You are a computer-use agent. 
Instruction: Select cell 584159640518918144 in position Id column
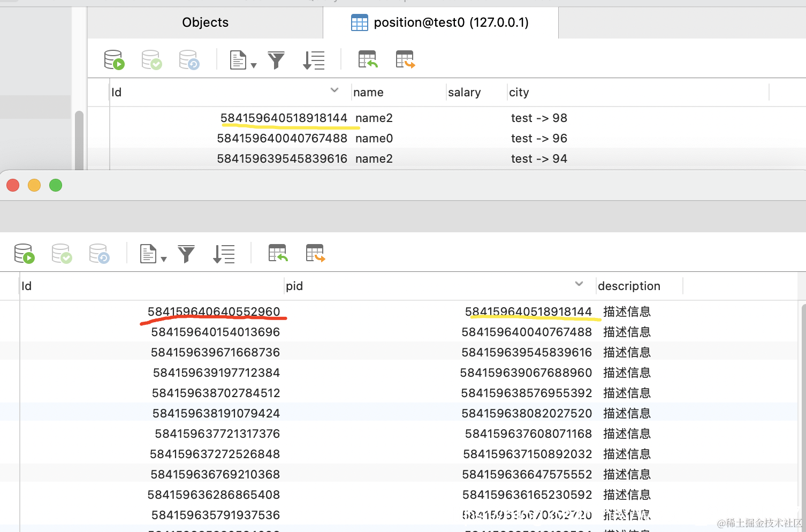[284, 118]
